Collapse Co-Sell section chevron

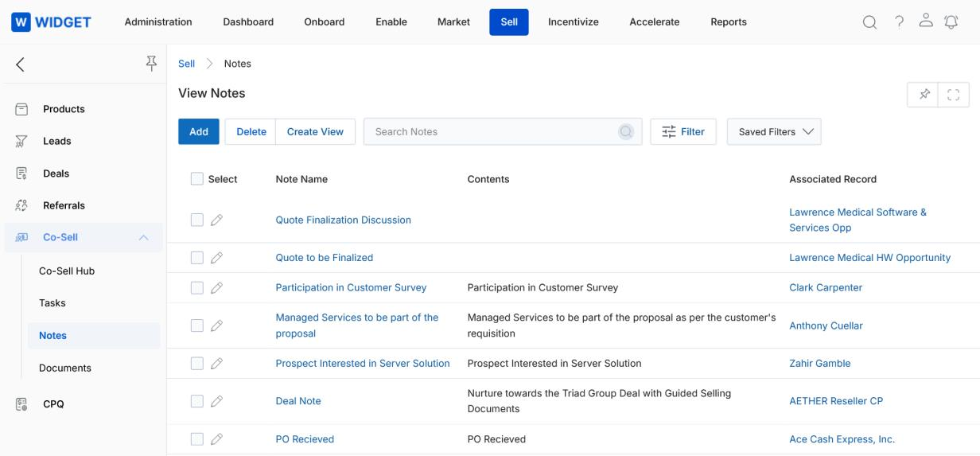coord(144,237)
